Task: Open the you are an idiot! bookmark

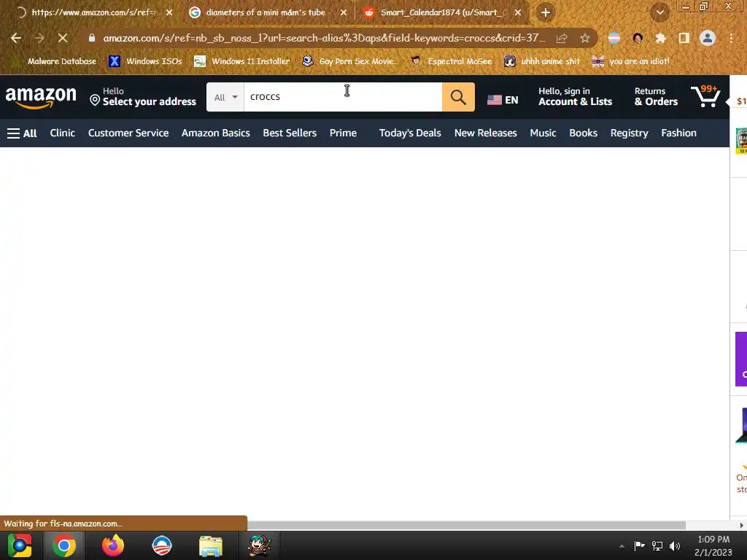Action: (631, 61)
